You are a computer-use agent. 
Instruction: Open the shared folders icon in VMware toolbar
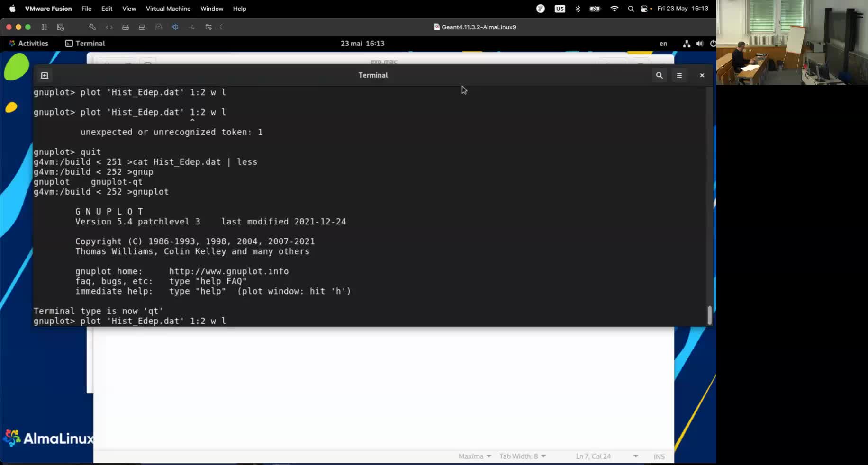click(x=208, y=27)
